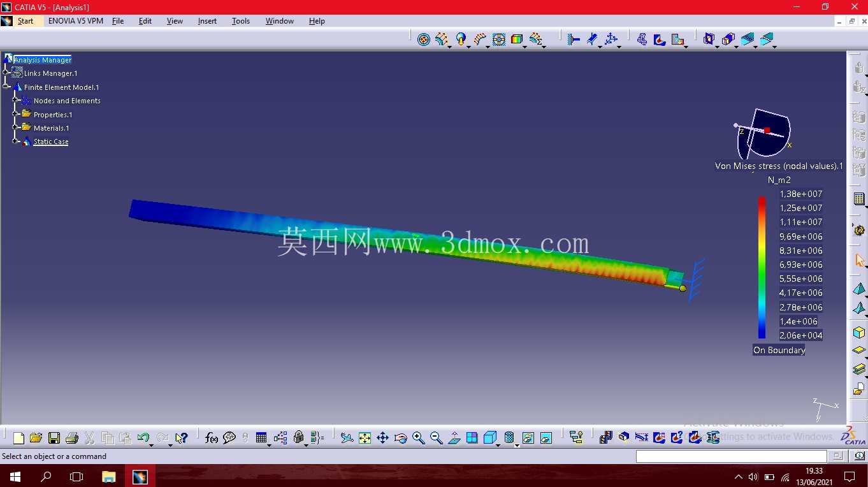Image resolution: width=868 pixels, height=487 pixels.
Task: Click the Design Table icon
Action: tap(261, 438)
